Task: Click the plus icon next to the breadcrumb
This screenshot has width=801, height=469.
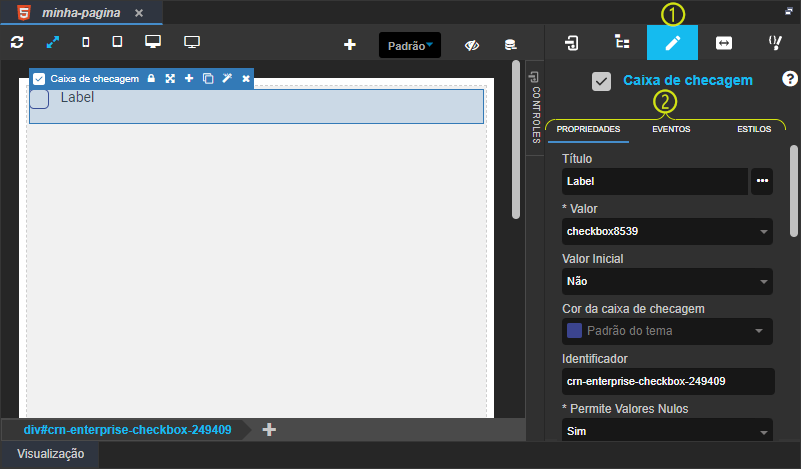Action: point(269,430)
